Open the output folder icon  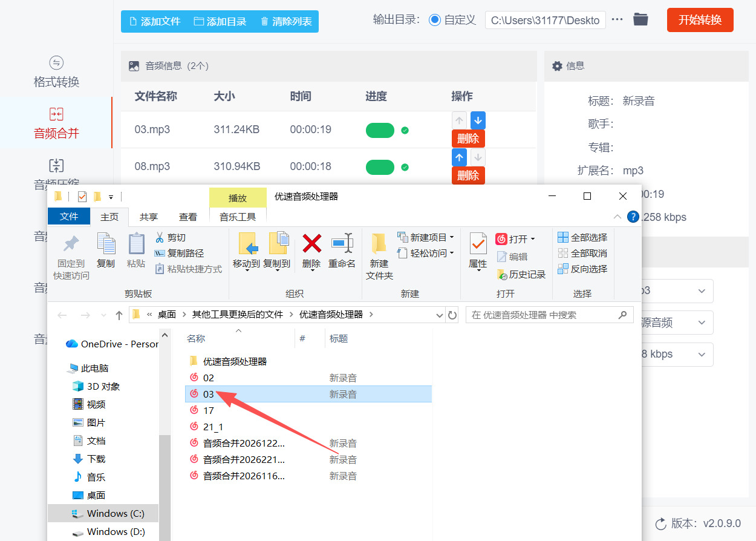coord(640,19)
